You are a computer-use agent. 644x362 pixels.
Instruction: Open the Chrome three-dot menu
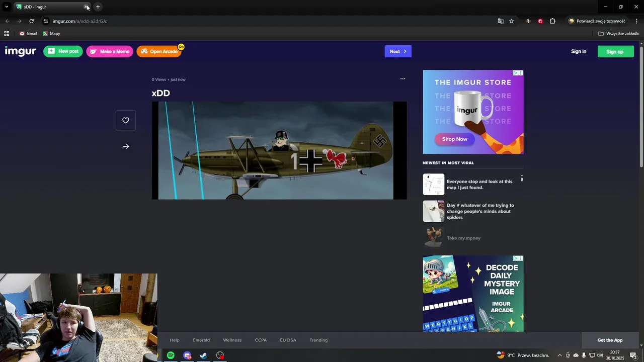[x=636, y=21]
